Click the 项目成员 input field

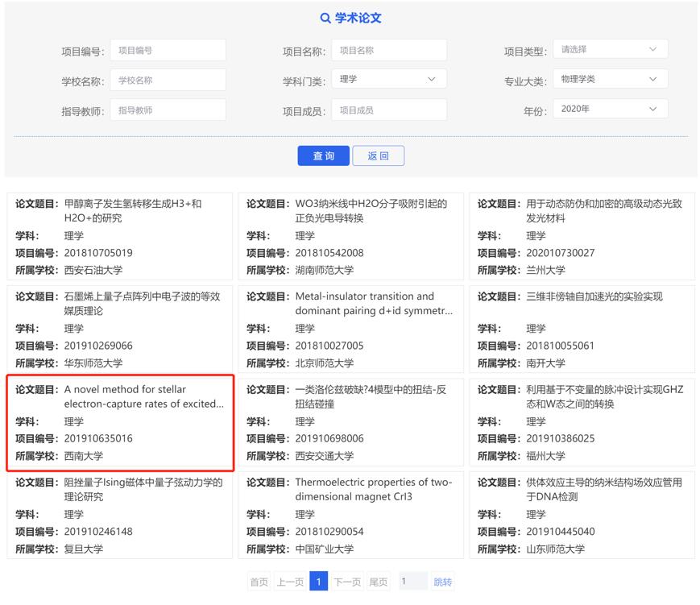[x=388, y=109]
